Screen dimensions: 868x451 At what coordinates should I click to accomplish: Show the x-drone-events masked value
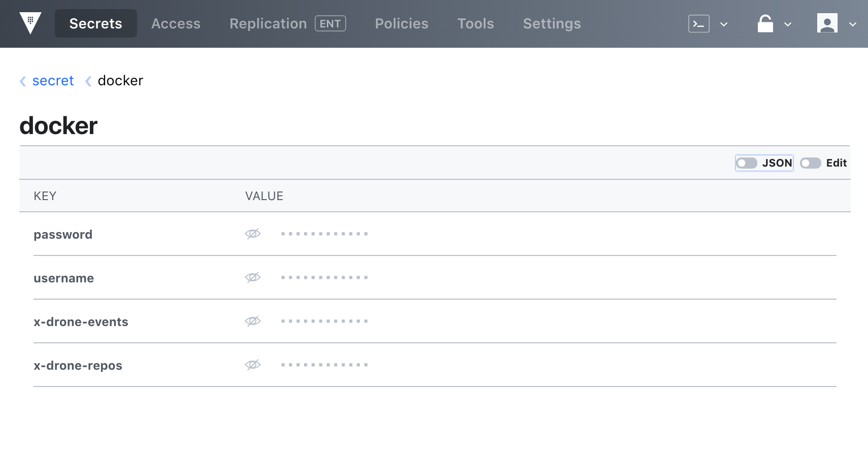pyautogui.click(x=253, y=321)
